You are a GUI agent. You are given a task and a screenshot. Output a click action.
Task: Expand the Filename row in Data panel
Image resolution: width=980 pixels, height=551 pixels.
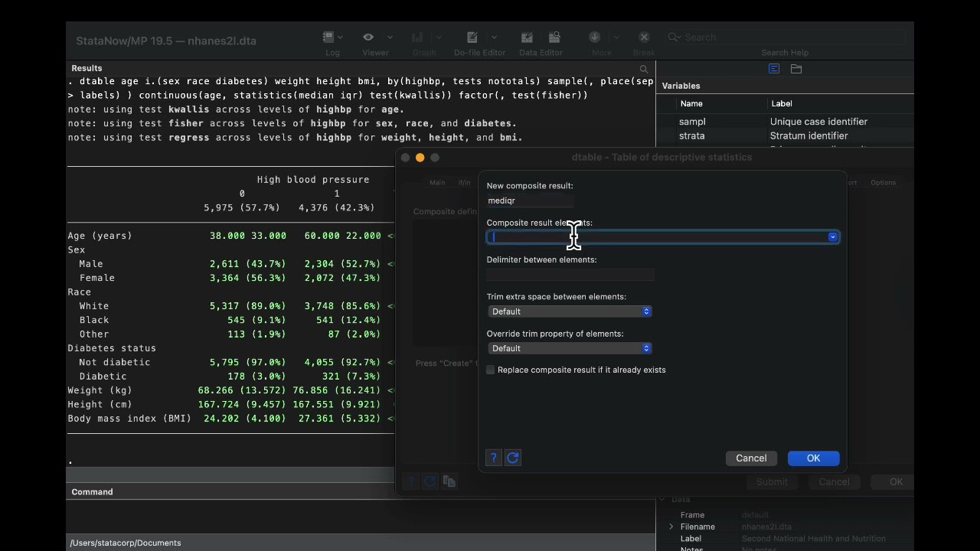(x=671, y=527)
